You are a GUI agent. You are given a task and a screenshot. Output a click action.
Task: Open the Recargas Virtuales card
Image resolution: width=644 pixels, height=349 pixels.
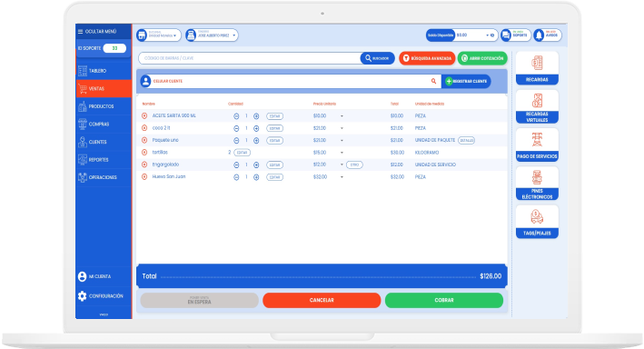537,107
